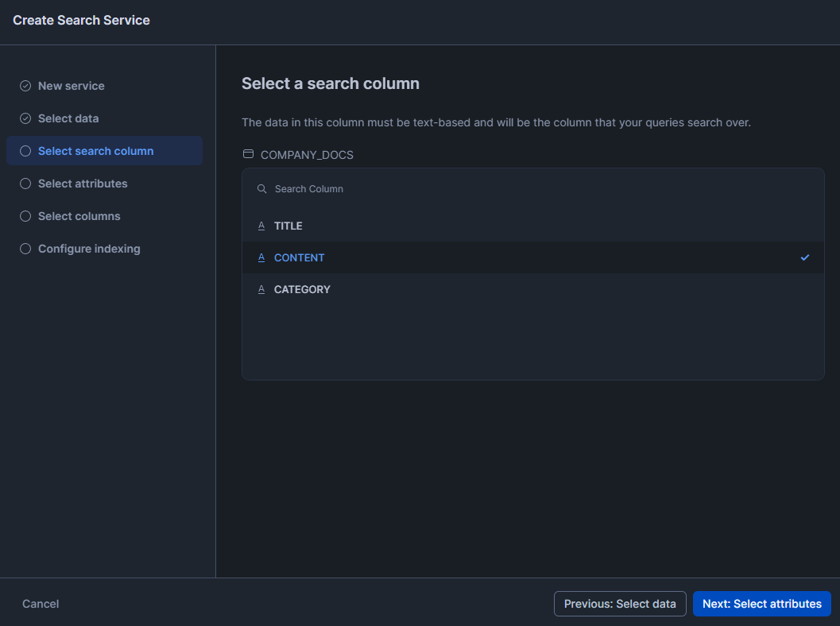The height and width of the screenshot is (626, 840).
Task: Click the completed check icon beside New service
Action: (24, 85)
